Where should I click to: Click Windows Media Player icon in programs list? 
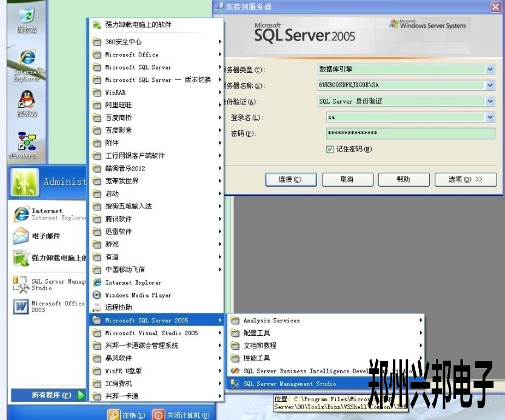click(x=97, y=295)
